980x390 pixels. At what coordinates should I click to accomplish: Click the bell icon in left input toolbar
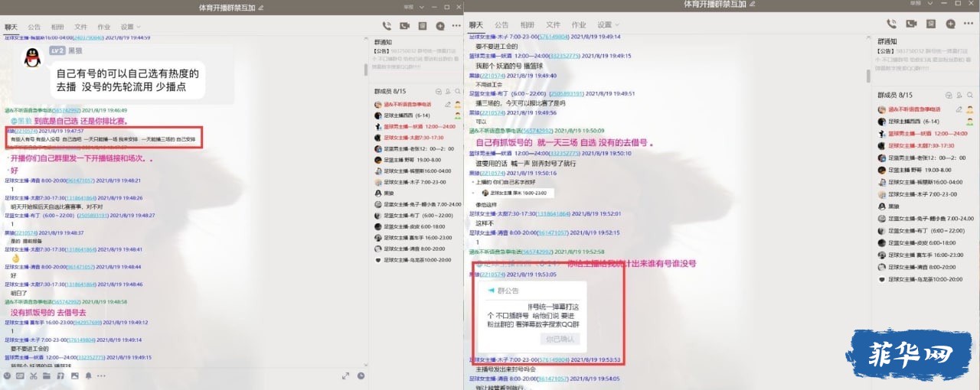tap(89, 375)
